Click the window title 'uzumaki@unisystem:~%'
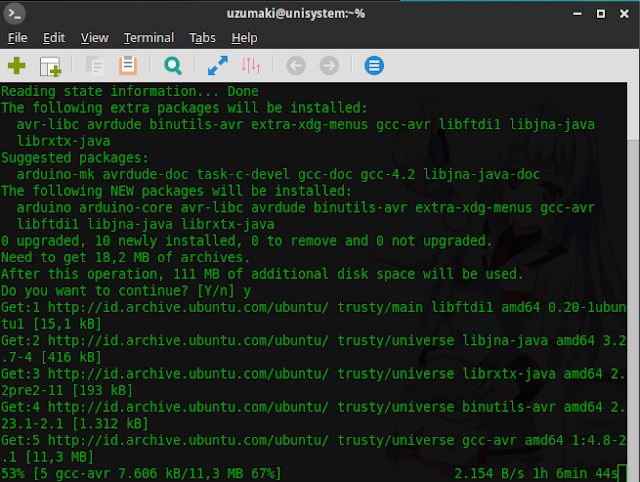Screen dimensions: 640x482 [296, 14]
